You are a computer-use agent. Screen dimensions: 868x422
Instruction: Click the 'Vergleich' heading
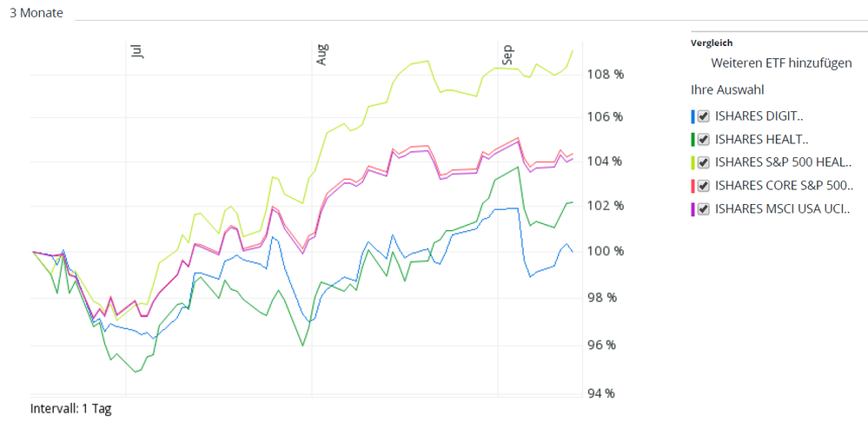712,42
